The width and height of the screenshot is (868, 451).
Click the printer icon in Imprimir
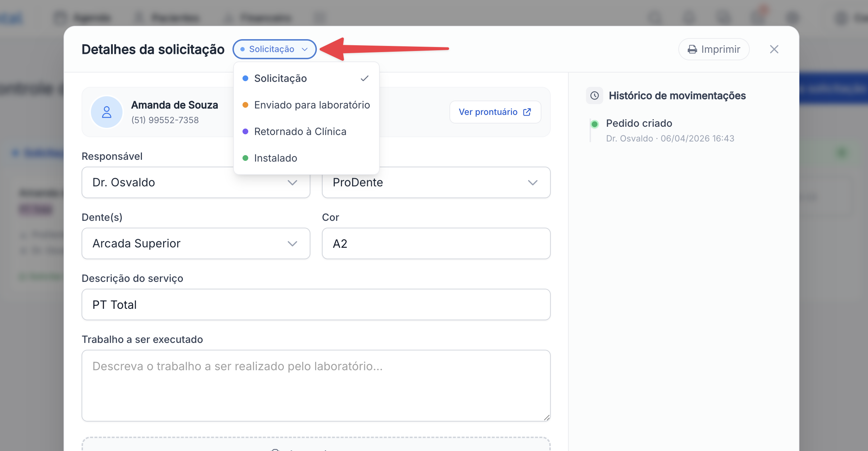692,49
